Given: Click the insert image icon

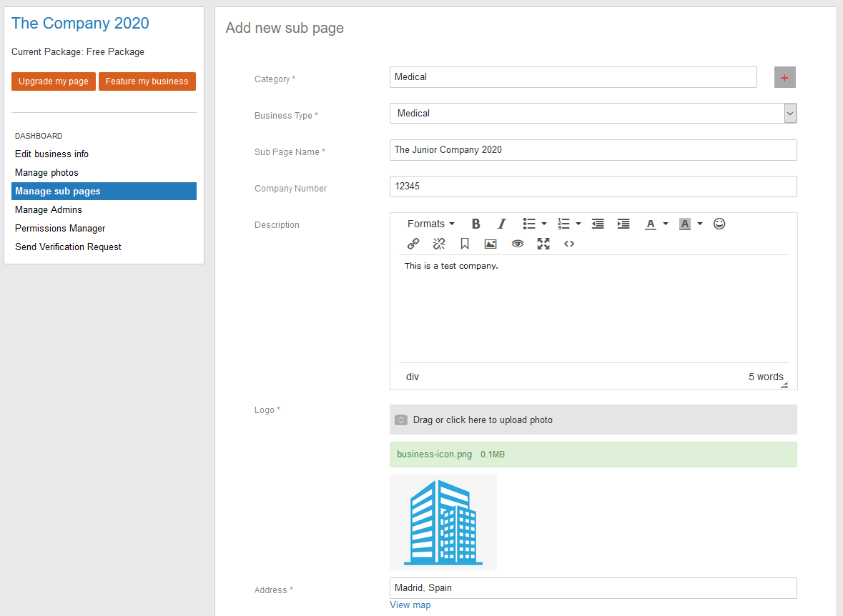Looking at the screenshot, I should tap(490, 244).
